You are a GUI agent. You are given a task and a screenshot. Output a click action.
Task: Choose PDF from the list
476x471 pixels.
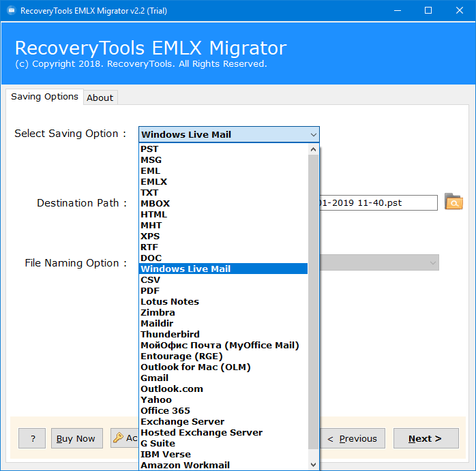pos(223,291)
